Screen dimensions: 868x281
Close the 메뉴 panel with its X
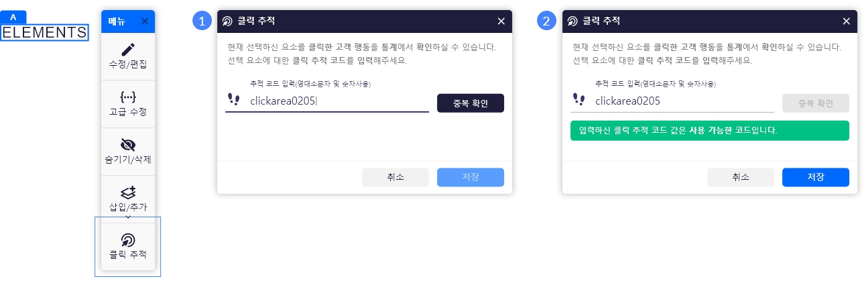(145, 21)
